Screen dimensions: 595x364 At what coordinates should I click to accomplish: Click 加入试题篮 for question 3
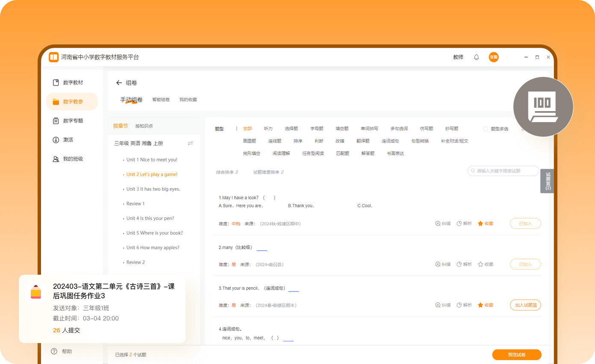tap(525, 305)
